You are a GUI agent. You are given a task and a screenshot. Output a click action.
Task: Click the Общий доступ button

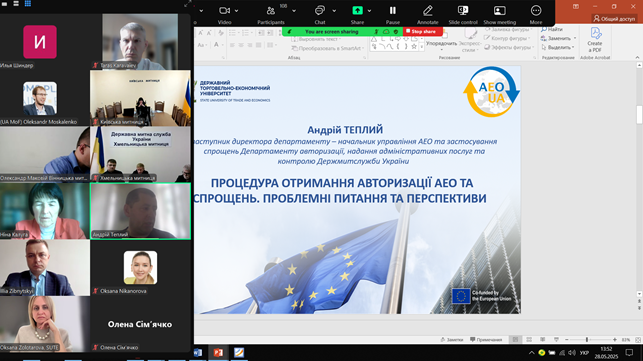coord(614,18)
